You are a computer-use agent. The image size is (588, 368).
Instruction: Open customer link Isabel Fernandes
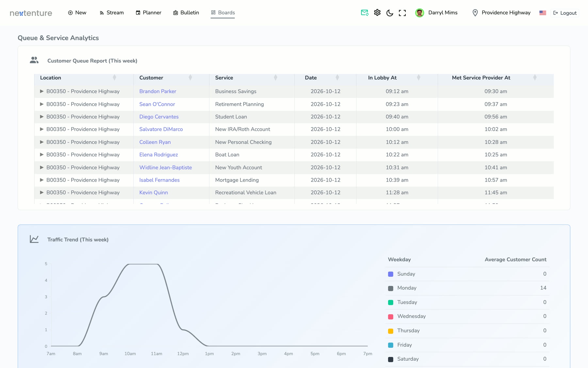click(159, 180)
